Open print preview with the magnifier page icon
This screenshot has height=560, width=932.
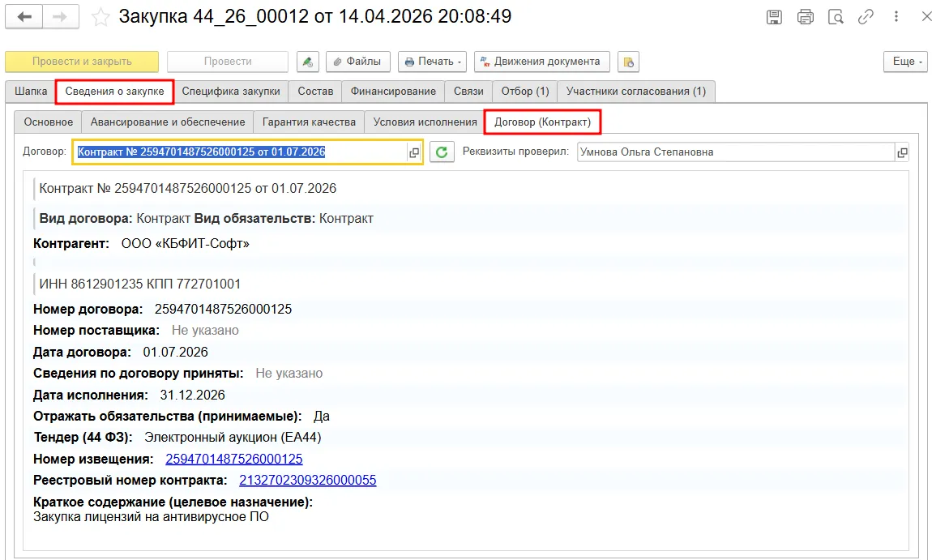(836, 17)
